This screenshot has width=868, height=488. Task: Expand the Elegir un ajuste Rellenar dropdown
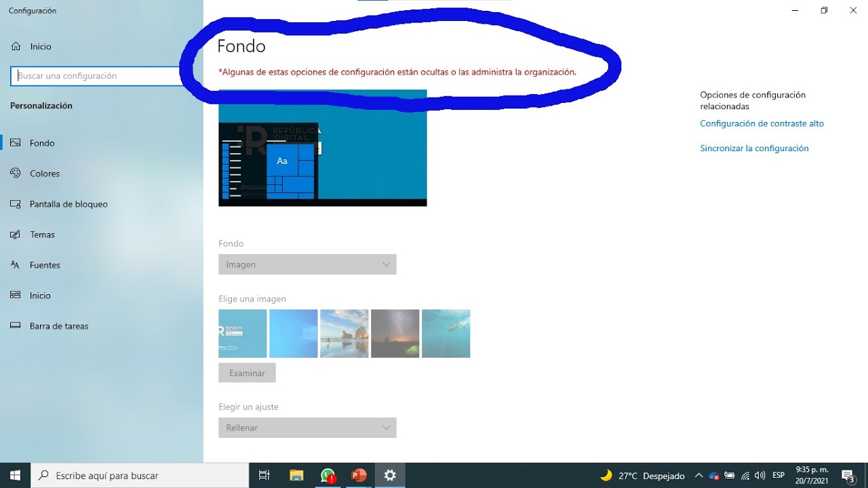coord(307,428)
